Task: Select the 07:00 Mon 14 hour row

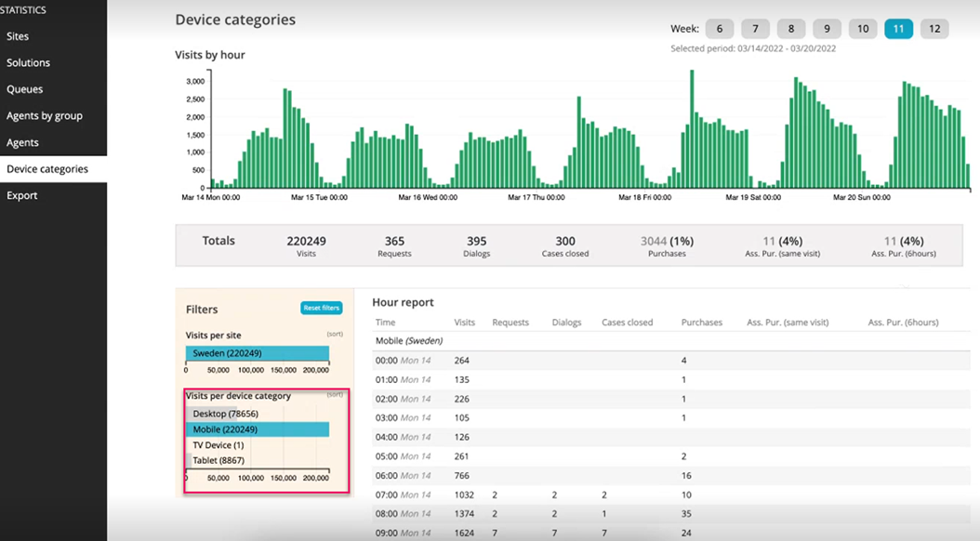Action: pyautogui.click(x=403, y=496)
